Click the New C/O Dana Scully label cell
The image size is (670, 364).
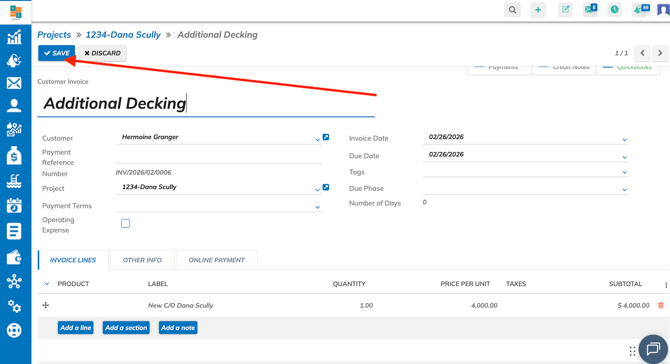(x=180, y=305)
